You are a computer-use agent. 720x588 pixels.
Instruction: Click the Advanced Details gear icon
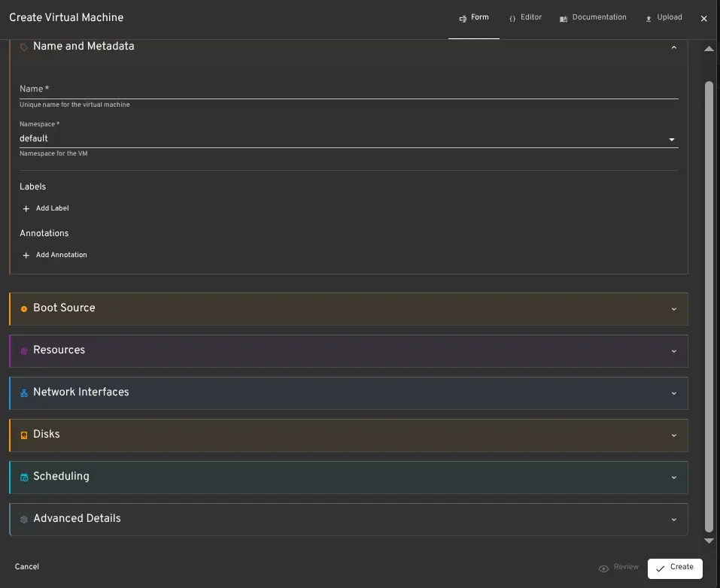click(x=24, y=520)
